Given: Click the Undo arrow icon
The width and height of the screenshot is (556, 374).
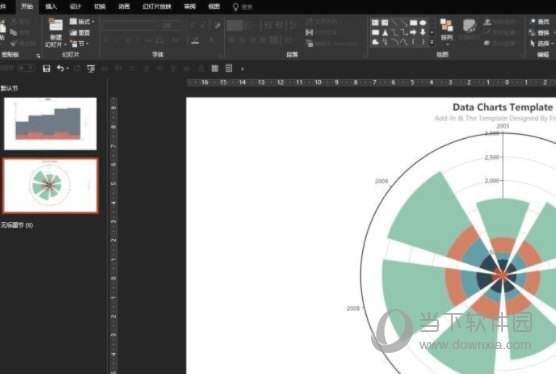Looking at the screenshot, I should coord(60,68).
